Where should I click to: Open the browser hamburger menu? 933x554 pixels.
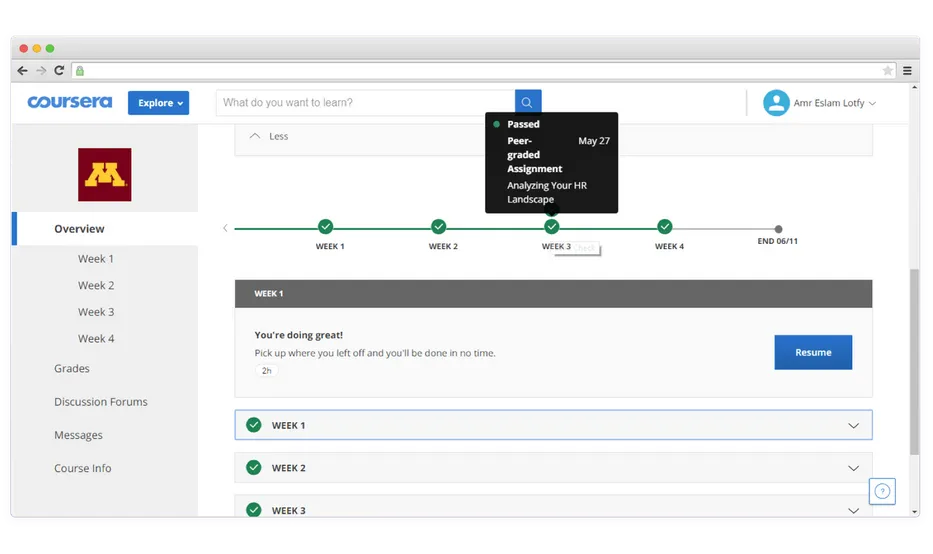coord(907,71)
